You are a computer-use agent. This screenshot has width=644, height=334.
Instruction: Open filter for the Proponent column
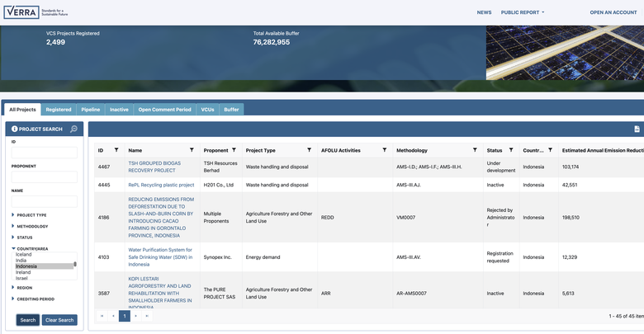tap(234, 150)
